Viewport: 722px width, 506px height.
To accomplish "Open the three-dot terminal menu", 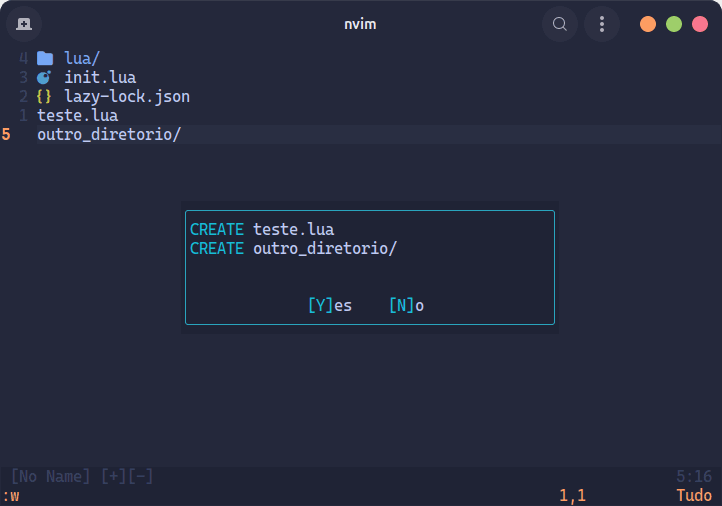I will click(602, 24).
